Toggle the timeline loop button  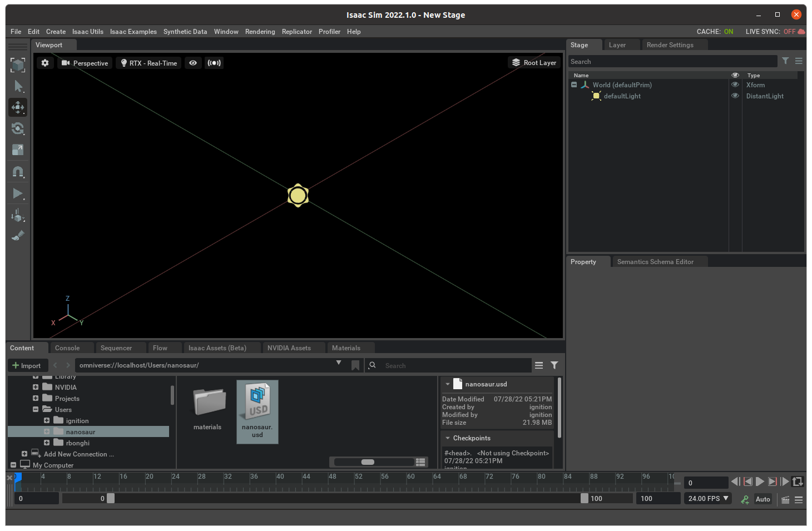[x=798, y=482]
